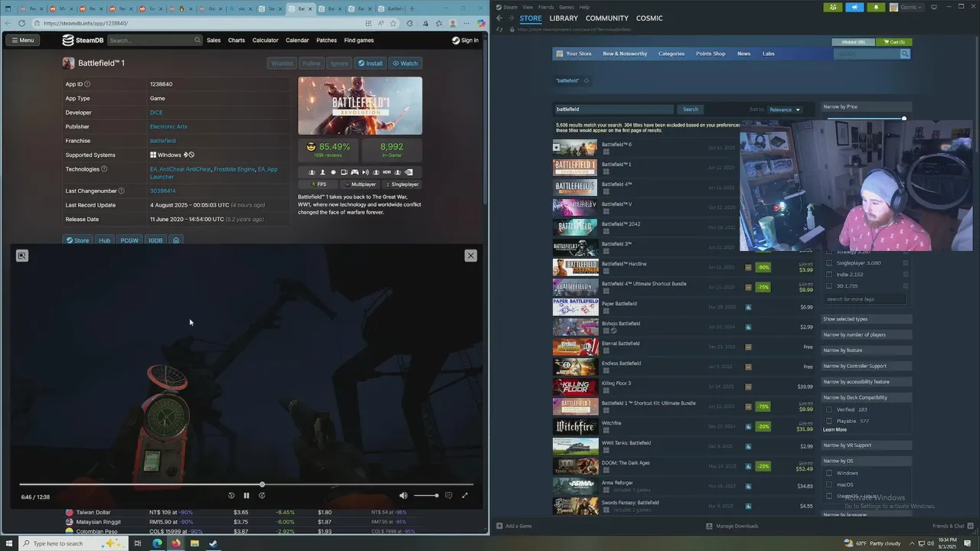Click the gallery icon at video top-left

point(22,256)
